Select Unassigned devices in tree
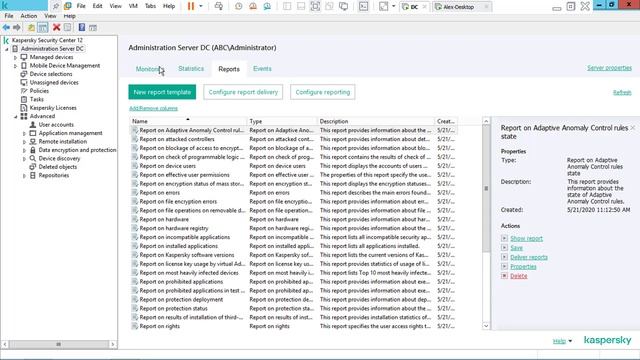This screenshot has height=360, width=640. point(54,82)
